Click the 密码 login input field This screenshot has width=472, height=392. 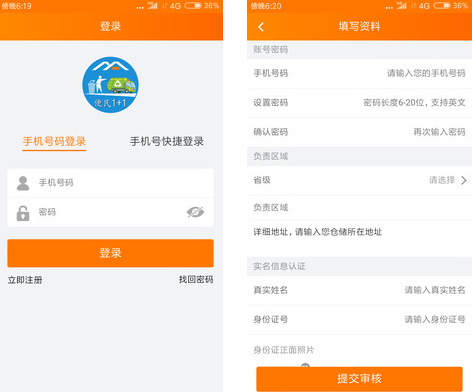110,212
